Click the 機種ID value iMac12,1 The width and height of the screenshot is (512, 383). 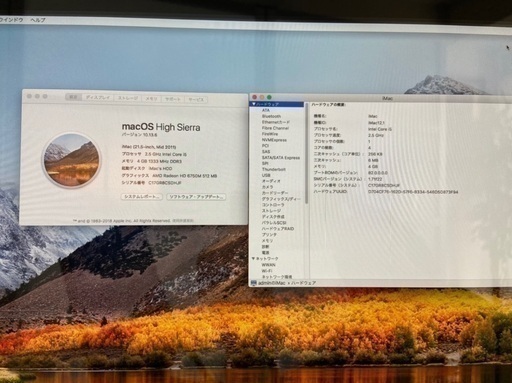pyautogui.click(x=376, y=123)
